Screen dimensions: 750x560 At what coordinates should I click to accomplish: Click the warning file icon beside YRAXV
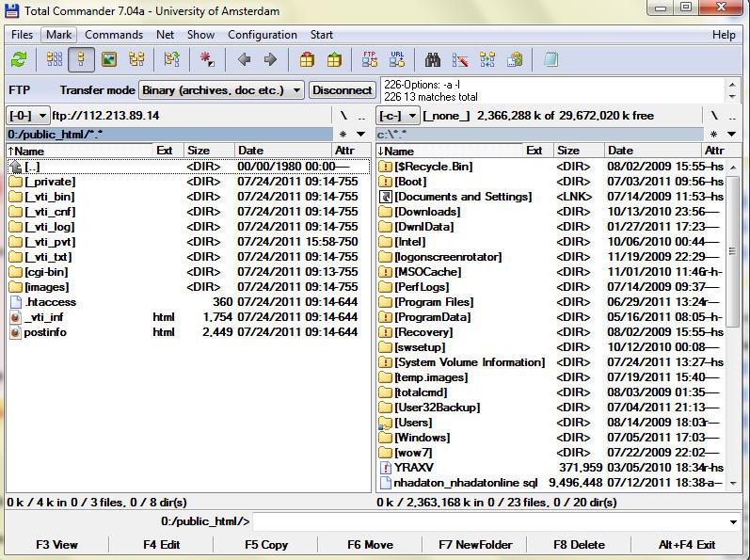(x=386, y=467)
